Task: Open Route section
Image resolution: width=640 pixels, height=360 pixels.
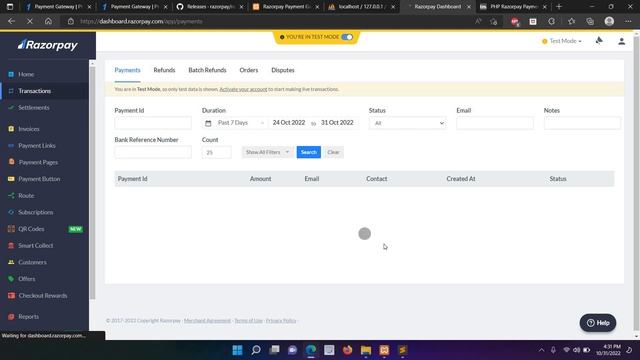Action: coord(26,196)
